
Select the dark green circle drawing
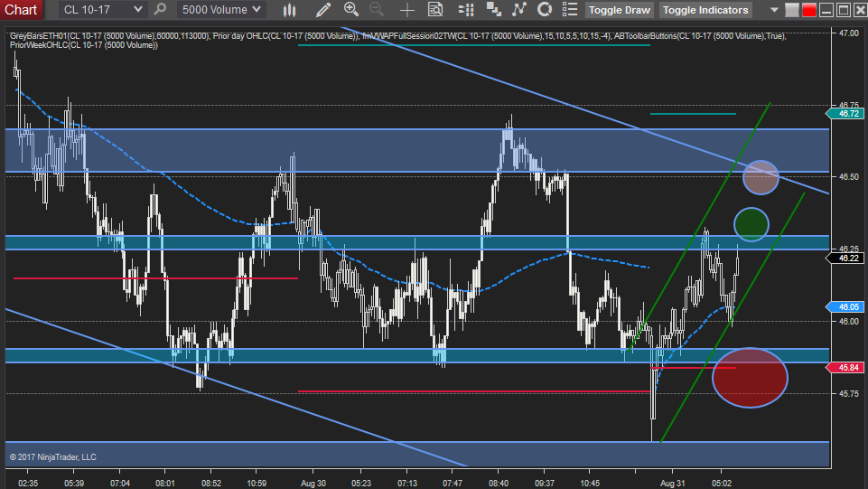coord(751,224)
